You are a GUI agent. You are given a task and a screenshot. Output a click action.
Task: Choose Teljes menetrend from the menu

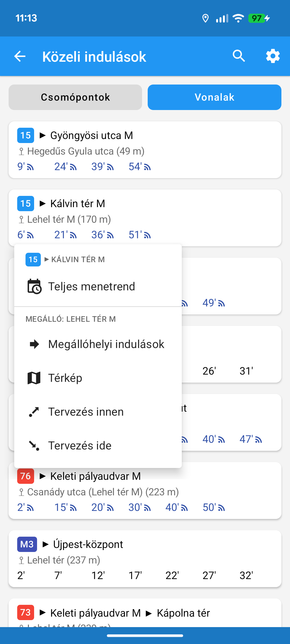[x=92, y=287]
